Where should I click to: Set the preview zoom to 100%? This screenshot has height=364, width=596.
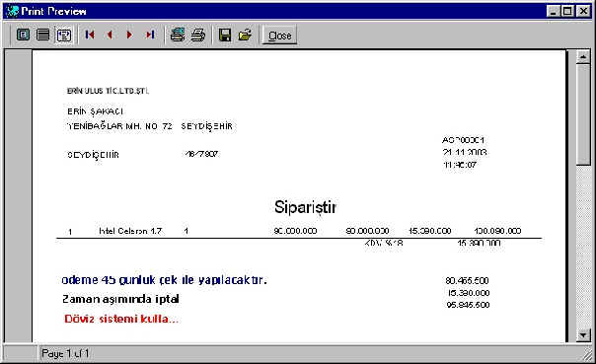[x=43, y=35]
